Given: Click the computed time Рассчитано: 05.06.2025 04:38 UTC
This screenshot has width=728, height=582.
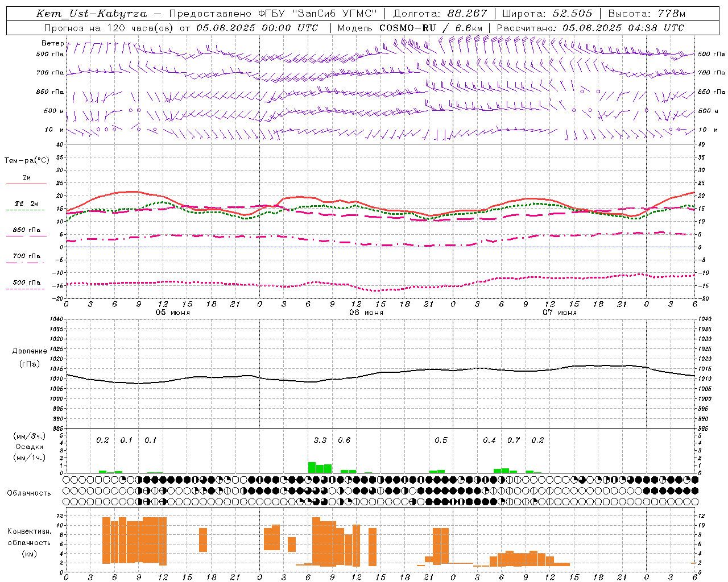Looking at the screenshot, I should 590,28.
